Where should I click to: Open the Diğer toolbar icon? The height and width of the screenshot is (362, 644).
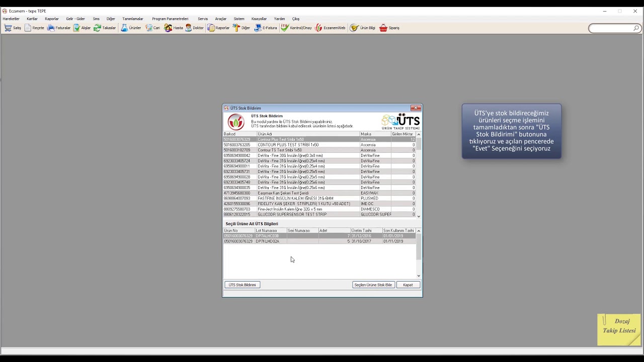coord(242,28)
